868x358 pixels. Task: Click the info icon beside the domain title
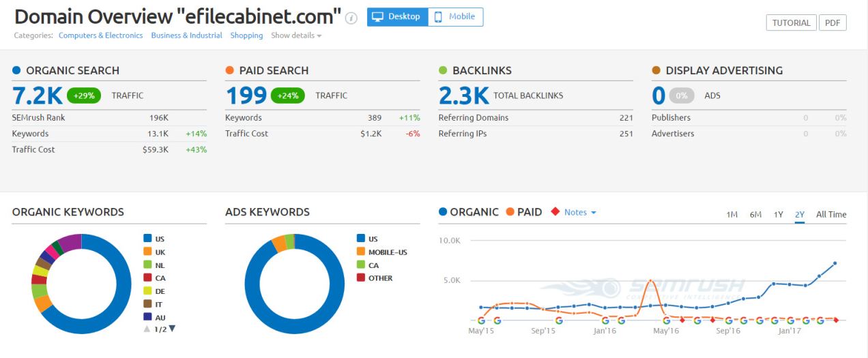click(x=351, y=18)
